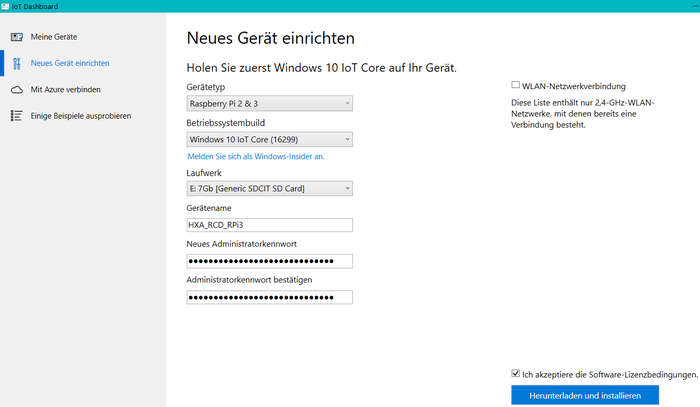Screen dimensions: 700x407
Task: Click the Neues Administratorkennwort label
Action: coord(242,244)
